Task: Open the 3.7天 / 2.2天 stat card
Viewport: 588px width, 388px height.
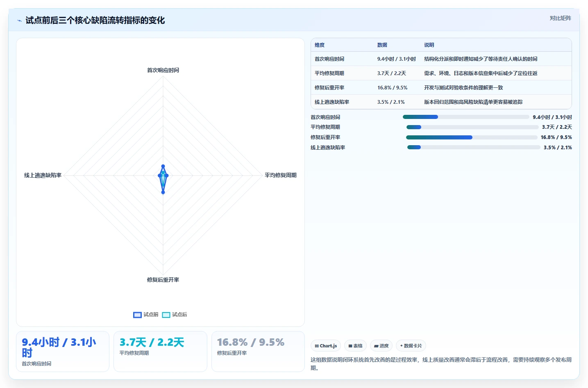Action: click(160, 351)
